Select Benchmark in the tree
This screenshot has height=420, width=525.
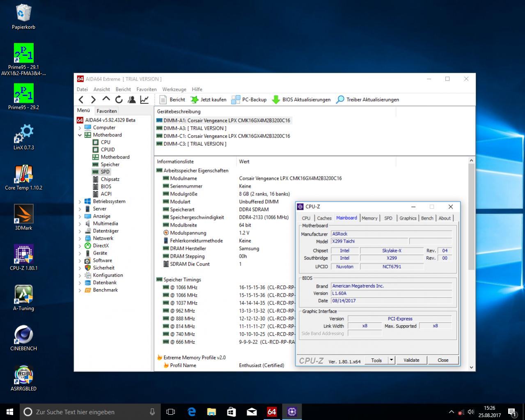(101, 290)
